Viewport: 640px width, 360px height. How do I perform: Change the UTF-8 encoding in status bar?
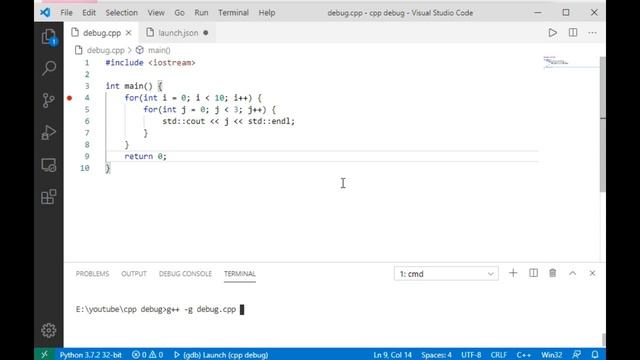tap(471, 355)
